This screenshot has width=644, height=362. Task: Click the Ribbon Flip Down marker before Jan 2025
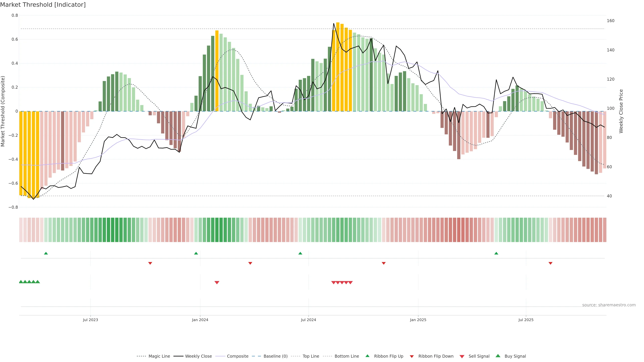coord(384,263)
